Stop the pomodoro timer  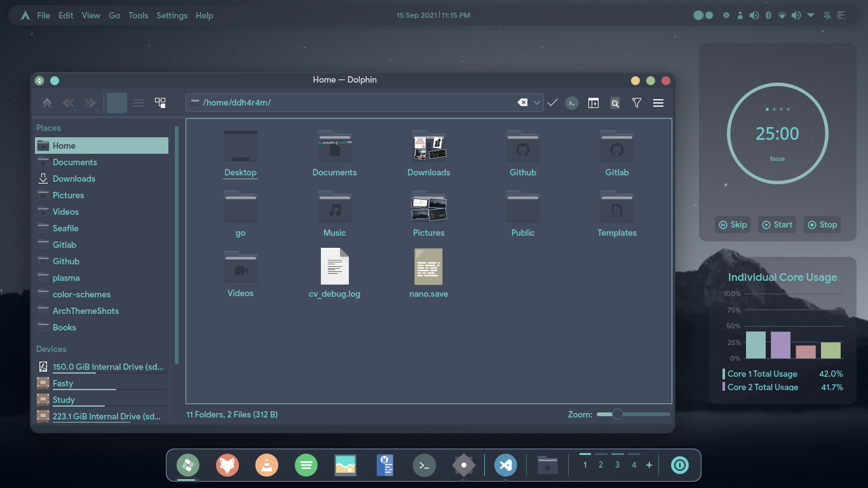[822, 224]
